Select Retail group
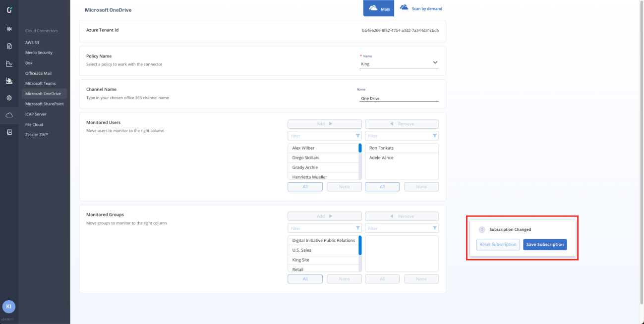Screen dimensions: 644x324 pyautogui.click(x=323, y=269)
